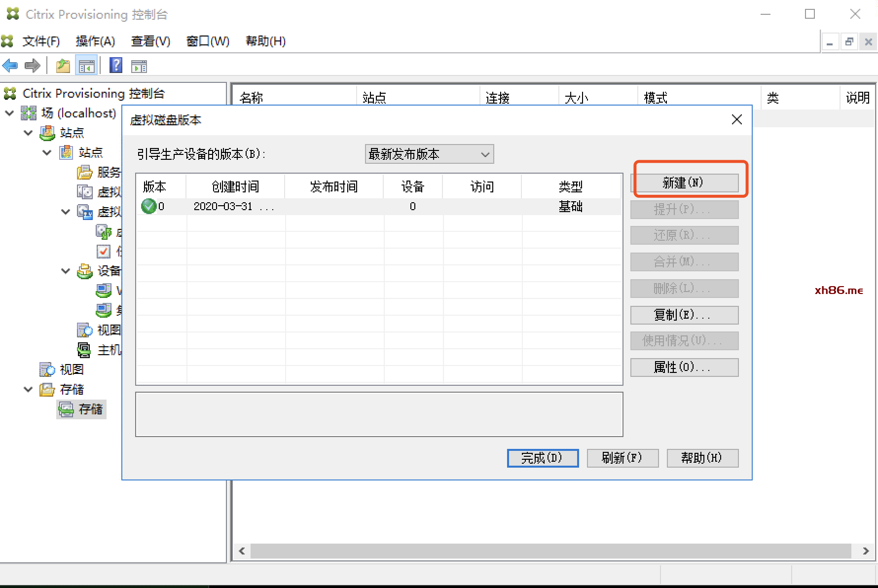Close the 虚拟磁盘版本 dialog
The image size is (878, 588).
click(736, 119)
